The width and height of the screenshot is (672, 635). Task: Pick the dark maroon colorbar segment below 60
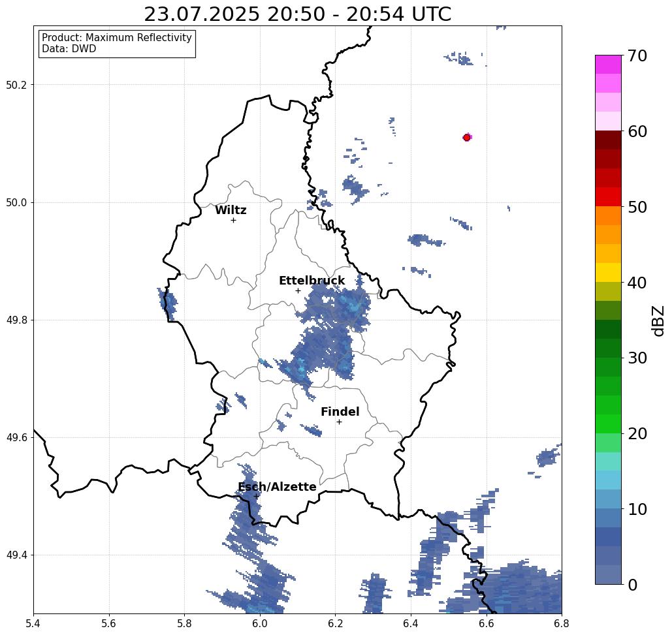(608, 140)
